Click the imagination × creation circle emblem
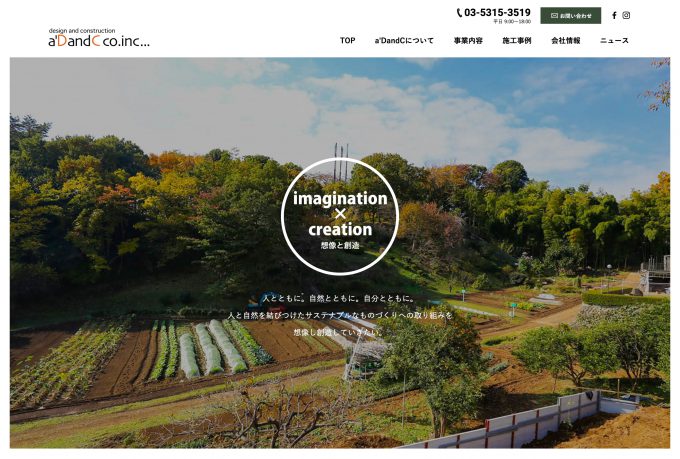 click(x=340, y=216)
